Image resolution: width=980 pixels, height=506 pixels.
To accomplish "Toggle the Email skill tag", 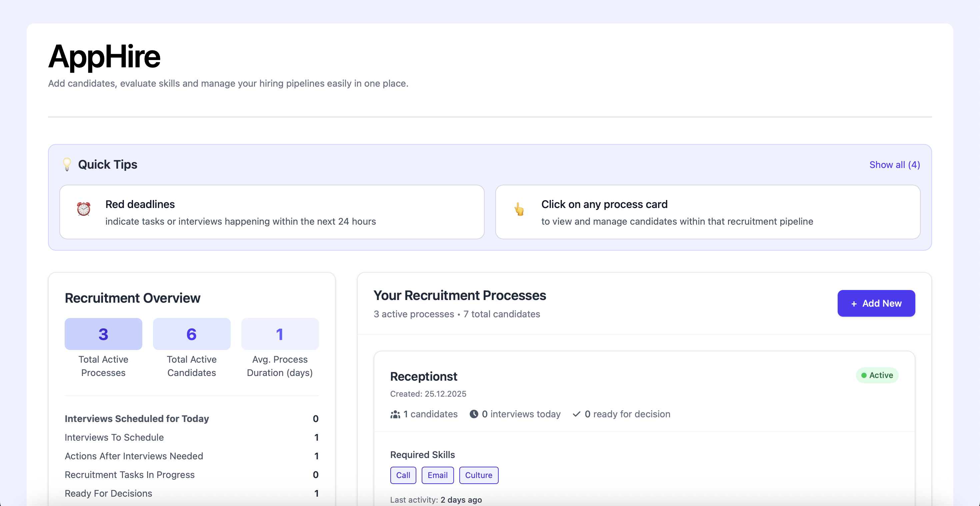I will point(437,475).
